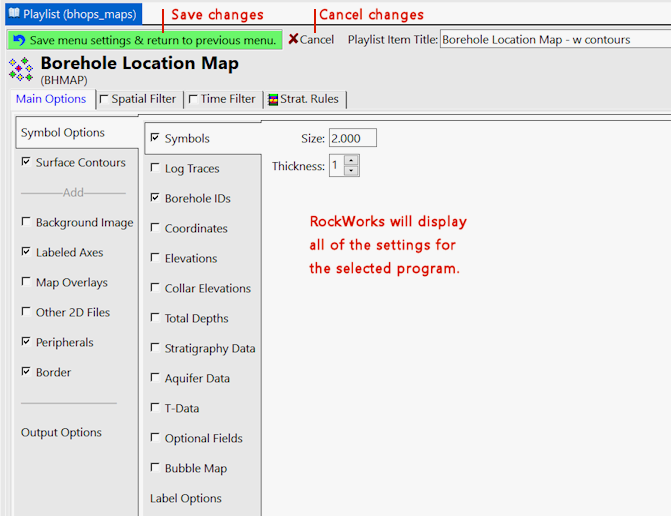The image size is (671, 516).
Task: Click blue return arrow icon on Save button
Action: point(18,40)
